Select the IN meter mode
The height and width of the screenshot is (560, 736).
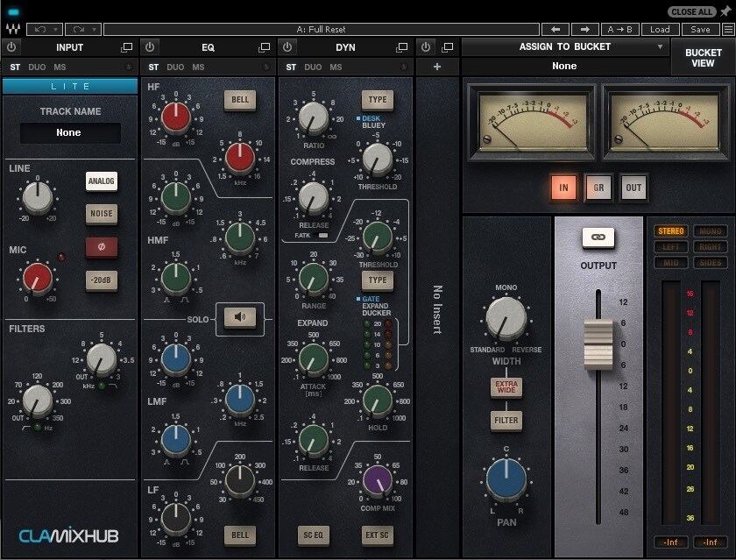[563, 188]
